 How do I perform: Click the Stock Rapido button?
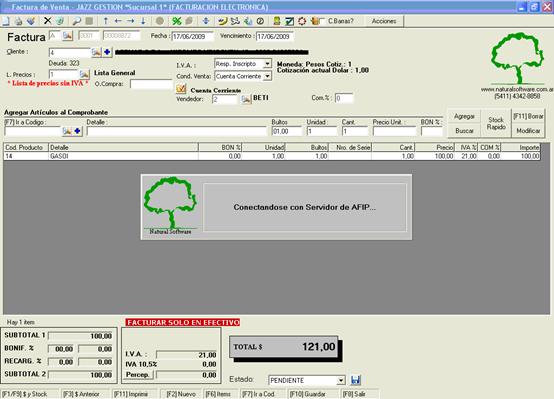pyautogui.click(x=496, y=123)
